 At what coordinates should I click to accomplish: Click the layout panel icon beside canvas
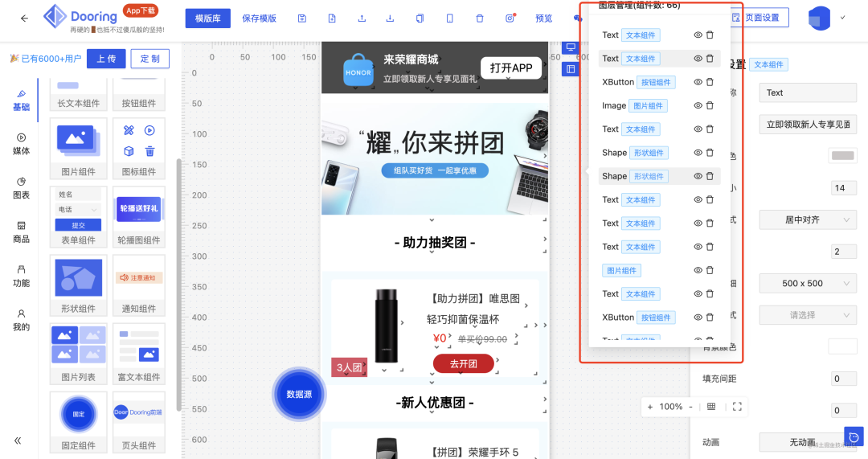tap(570, 69)
